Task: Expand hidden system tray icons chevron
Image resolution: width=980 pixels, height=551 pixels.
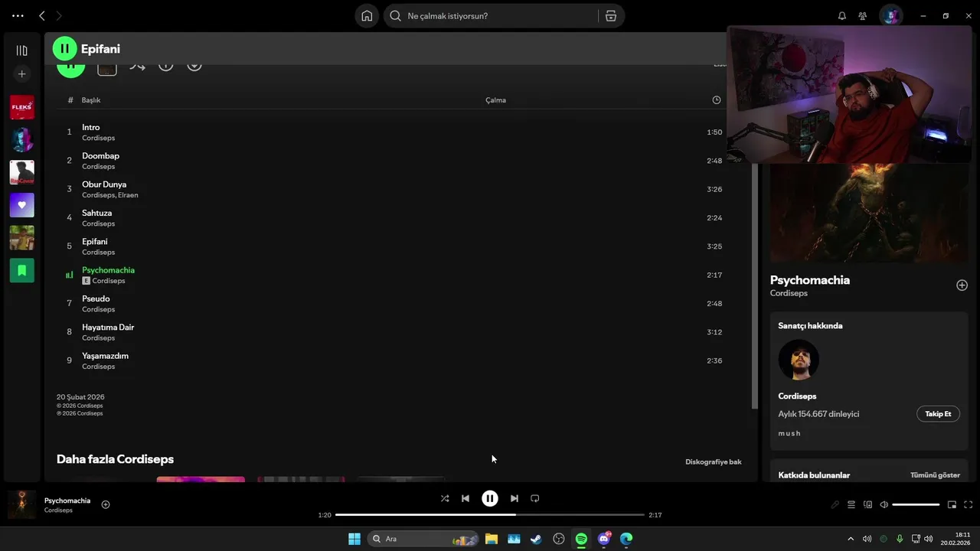Action: pos(851,539)
